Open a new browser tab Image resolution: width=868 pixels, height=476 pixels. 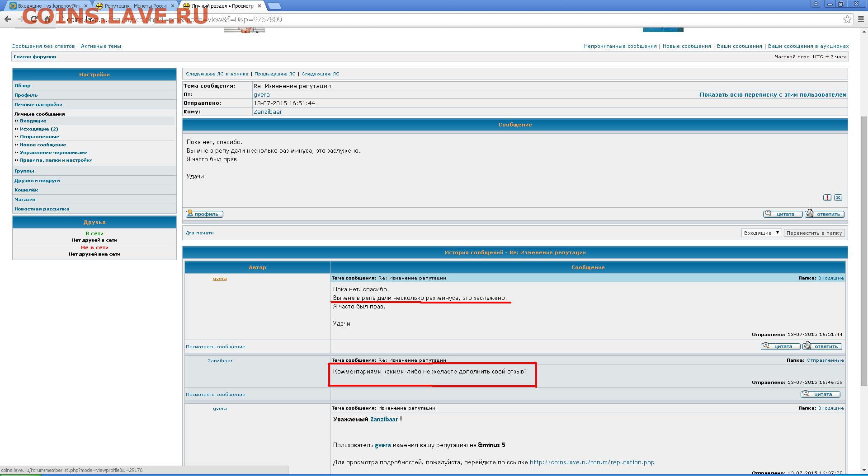274,6
